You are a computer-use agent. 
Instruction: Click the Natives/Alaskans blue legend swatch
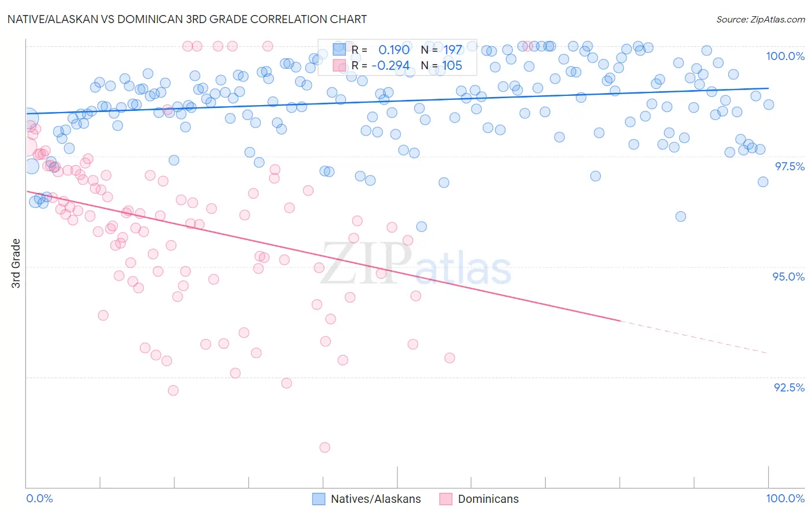pyautogui.click(x=319, y=499)
